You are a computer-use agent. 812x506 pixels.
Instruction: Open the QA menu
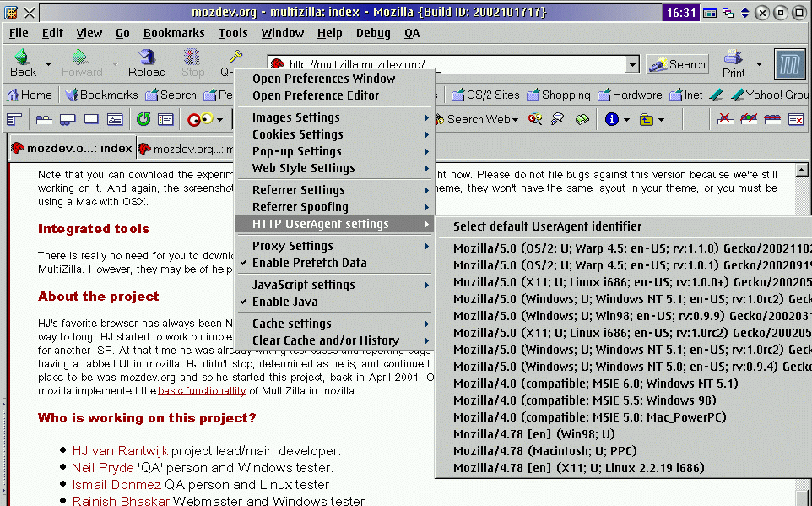pos(412,33)
